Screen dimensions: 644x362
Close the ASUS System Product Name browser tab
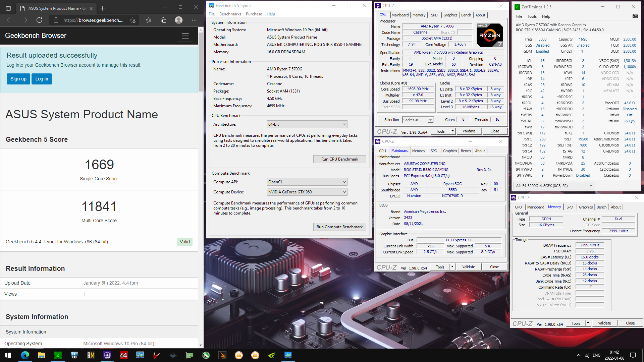(91, 8)
